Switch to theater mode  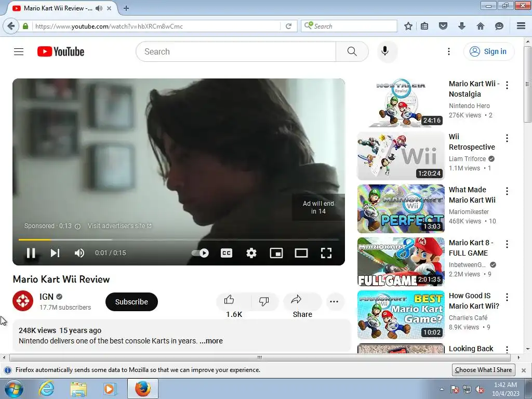click(301, 253)
